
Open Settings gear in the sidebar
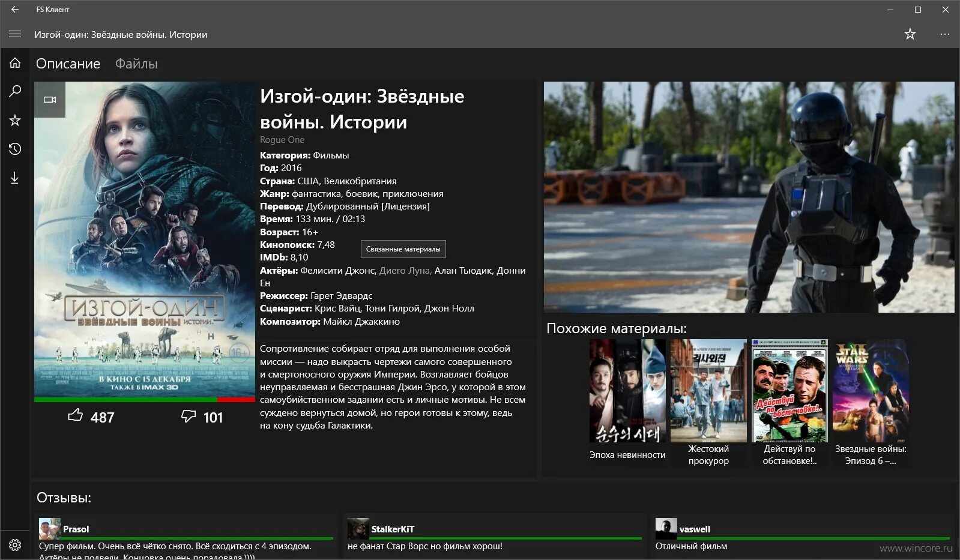(x=15, y=545)
